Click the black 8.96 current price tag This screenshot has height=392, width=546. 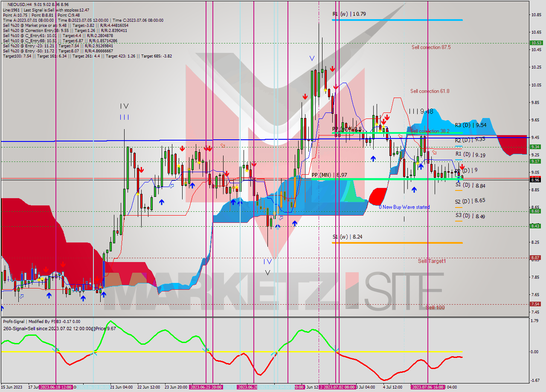click(536, 180)
